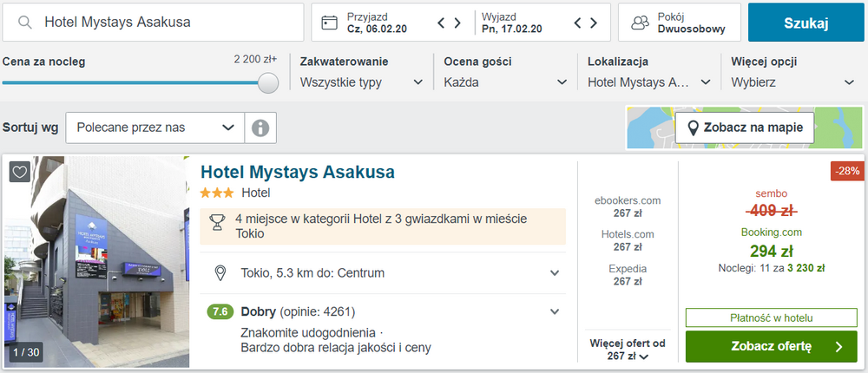Expand Więcej ofert od 267 zł
Image resolution: width=868 pixels, height=373 pixels.
(x=628, y=350)
